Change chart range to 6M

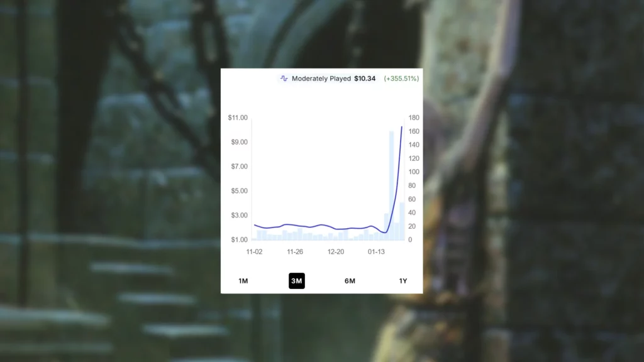click(x=350, y=281)
